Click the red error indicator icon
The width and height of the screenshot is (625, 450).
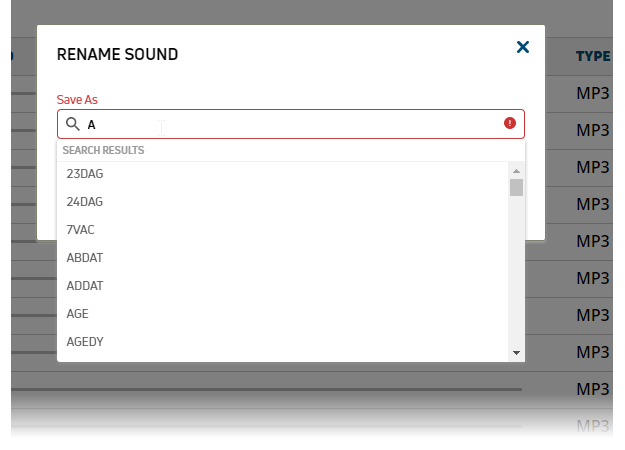pos(510,123)
